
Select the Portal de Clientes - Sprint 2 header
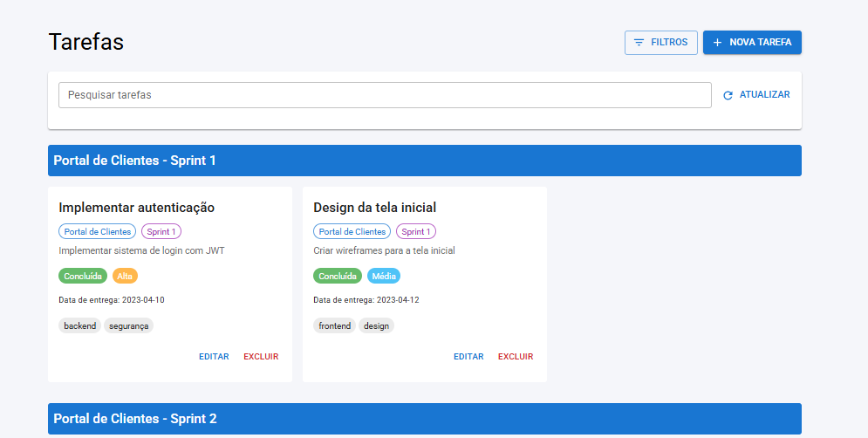(424, 419)
